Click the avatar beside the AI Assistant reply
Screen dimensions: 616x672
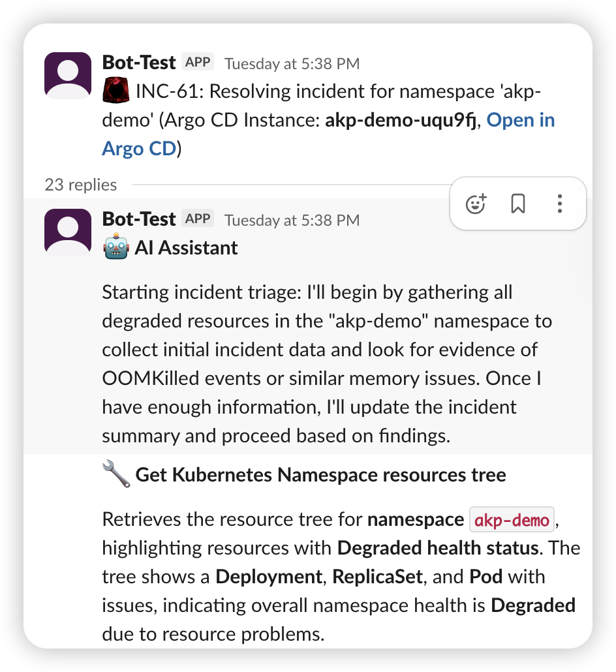(67, 231)
